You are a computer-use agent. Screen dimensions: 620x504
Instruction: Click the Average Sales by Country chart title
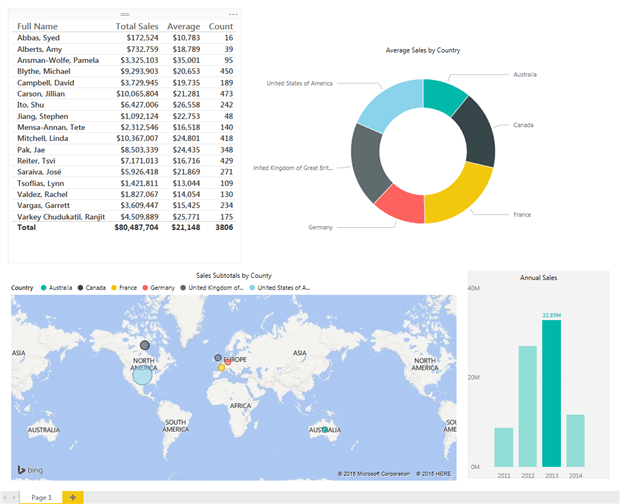pos(423,50)
